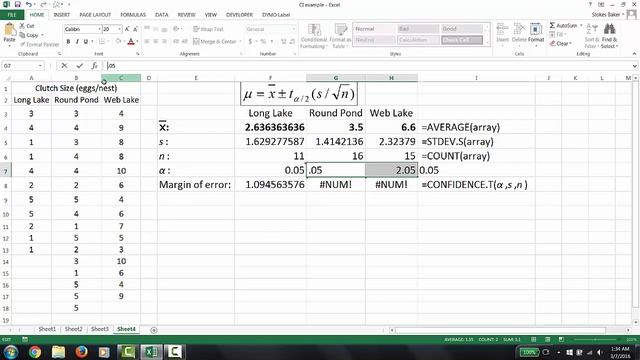Open Format as Table menu
The width and height of the screenshot is (640, 360).
pos(340,36)
